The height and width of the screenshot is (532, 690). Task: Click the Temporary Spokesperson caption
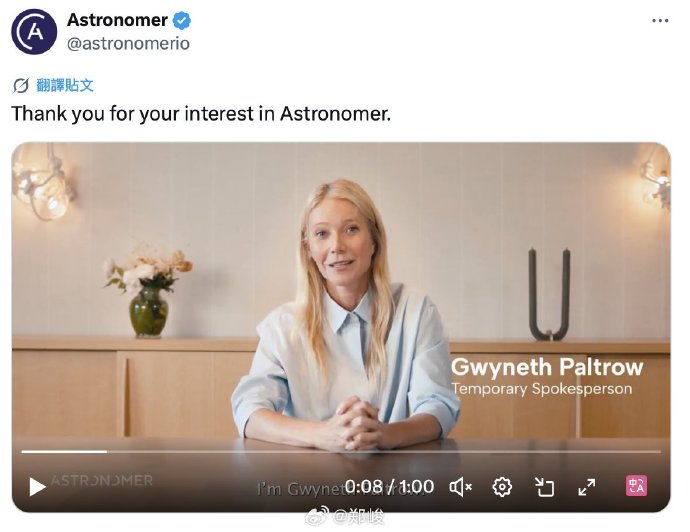[541, 389]
